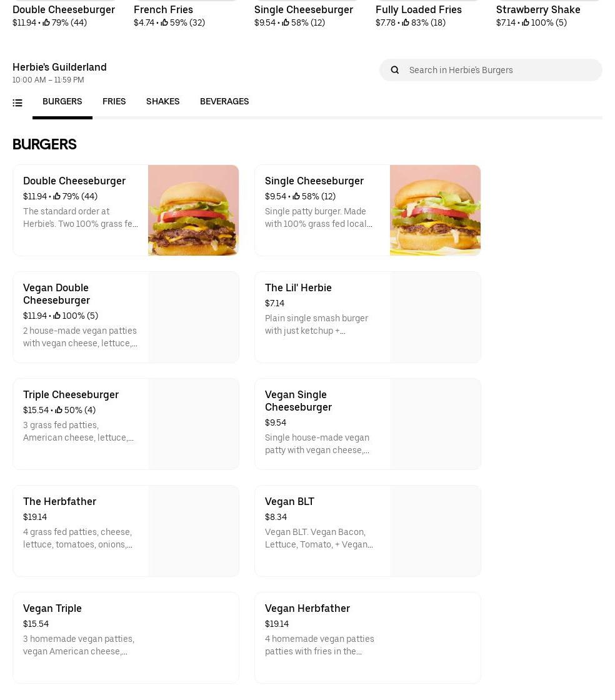The height and width of the screenshot is (700, 615).
Task: Switch to the SHAKES tab
Action: (x=162, y=101)
